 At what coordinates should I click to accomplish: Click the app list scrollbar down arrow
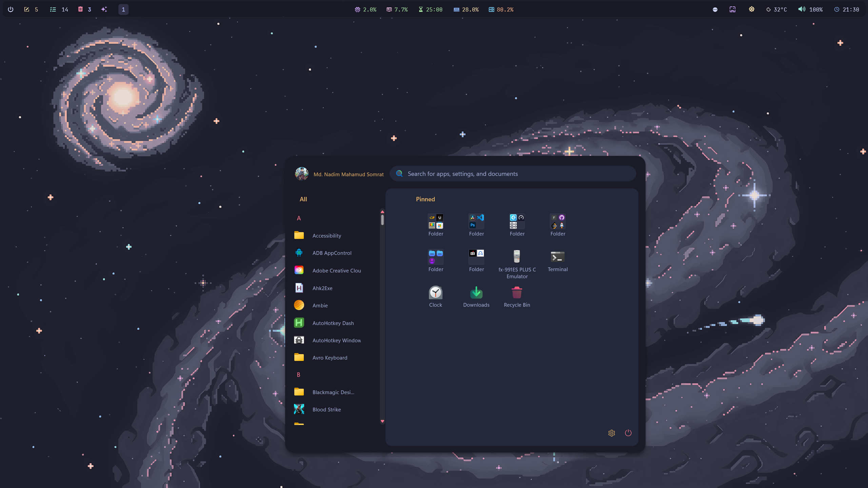pyautogui.click(x=382, y=421)
